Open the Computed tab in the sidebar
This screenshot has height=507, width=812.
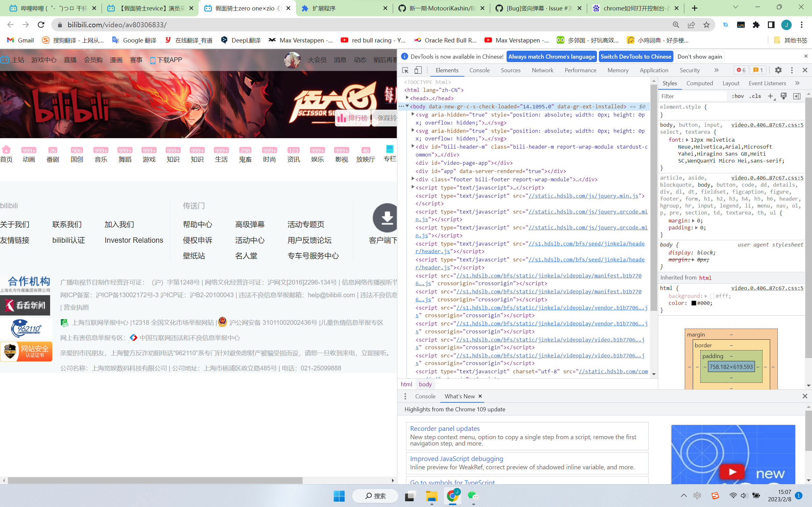tap(700, 83)
